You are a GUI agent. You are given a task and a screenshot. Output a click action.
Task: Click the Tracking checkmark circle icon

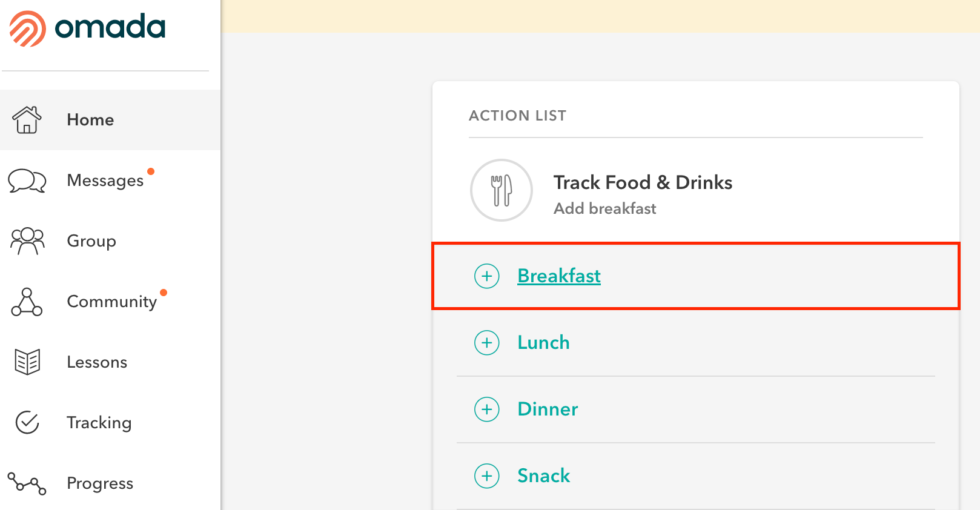(27, 423)
